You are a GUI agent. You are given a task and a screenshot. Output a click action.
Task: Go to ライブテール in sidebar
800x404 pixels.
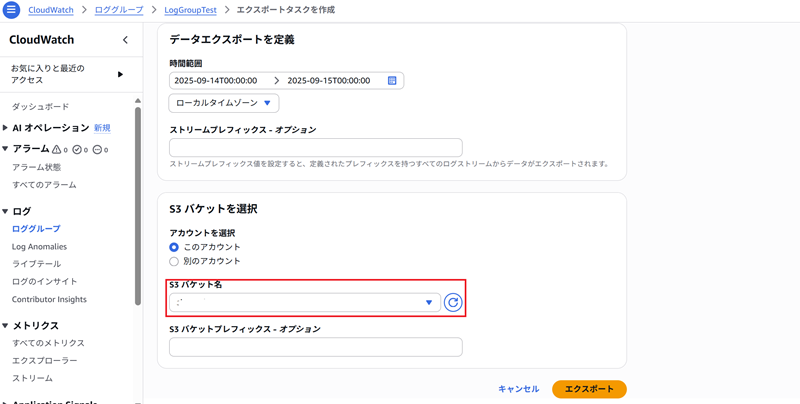tap(38, 264)
